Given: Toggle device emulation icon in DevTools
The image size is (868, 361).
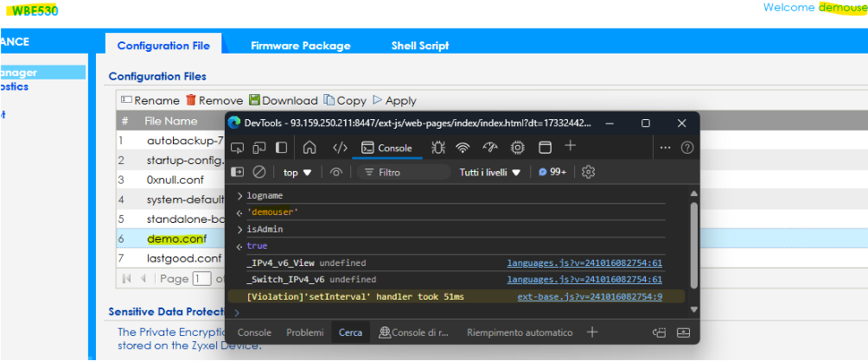Looking at the screenshot, I should coord(259,148).
